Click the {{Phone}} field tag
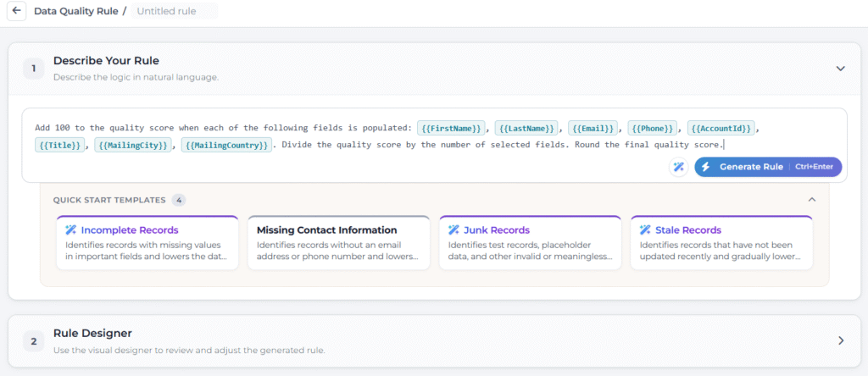868x376 pixels. pyautogui.click(x=654, y=128)
